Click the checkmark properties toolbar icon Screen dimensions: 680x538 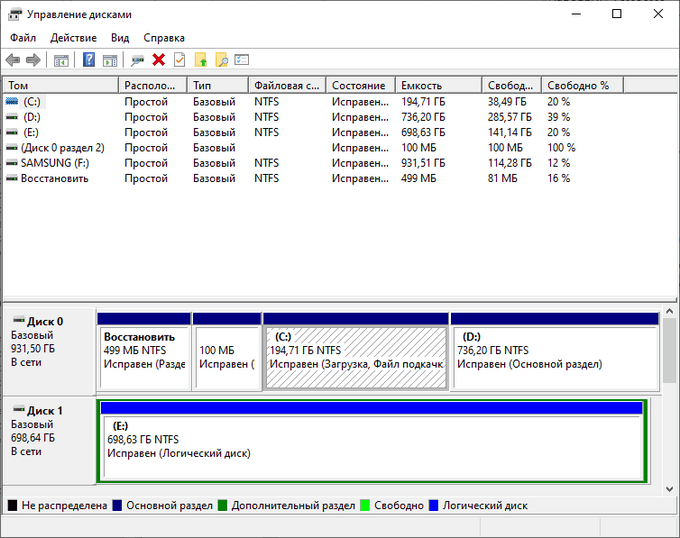[180, 60]
